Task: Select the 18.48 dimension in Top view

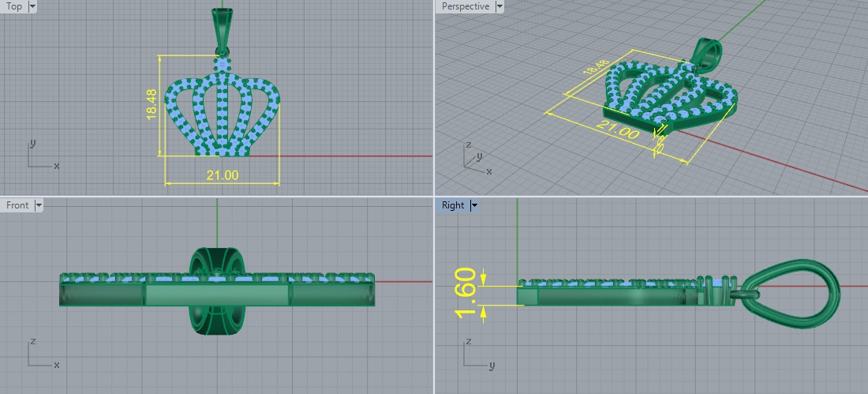Action: 152,104
